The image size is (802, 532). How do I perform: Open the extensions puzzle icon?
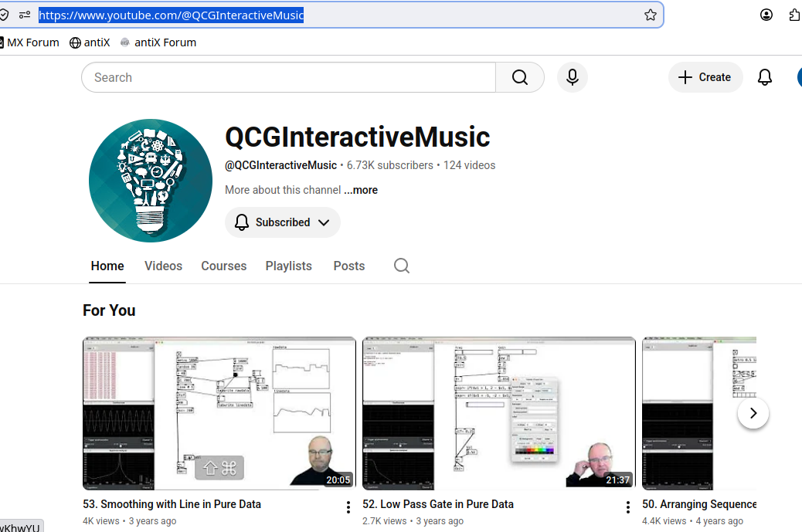(795, 15)
